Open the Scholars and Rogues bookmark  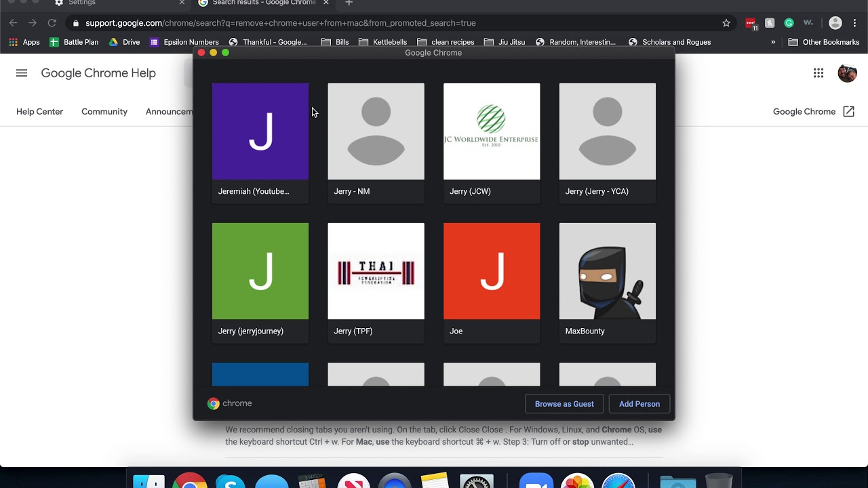669,42
